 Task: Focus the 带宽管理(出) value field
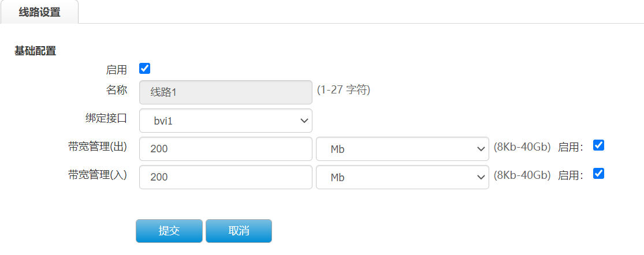226,149
